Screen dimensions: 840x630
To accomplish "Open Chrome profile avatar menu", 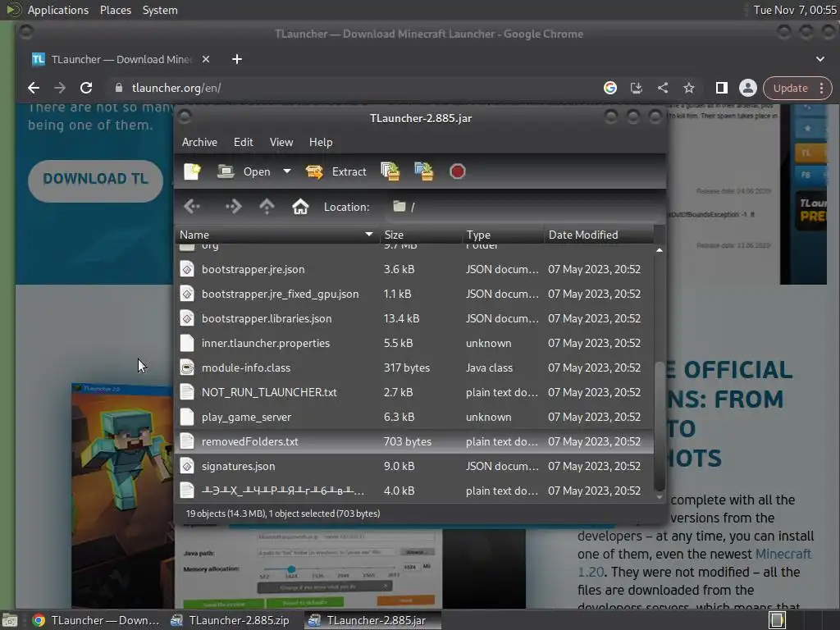I will coord(748,88).
